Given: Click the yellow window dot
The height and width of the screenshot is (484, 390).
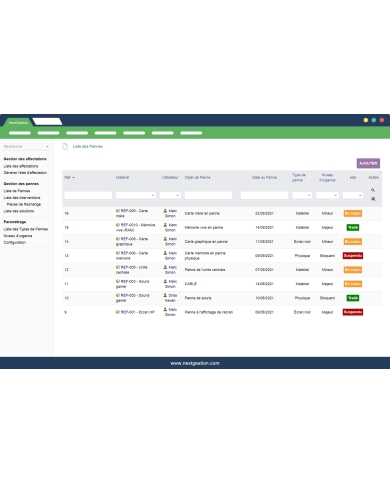Looking at the screenshot, I should tap(366, 120).
